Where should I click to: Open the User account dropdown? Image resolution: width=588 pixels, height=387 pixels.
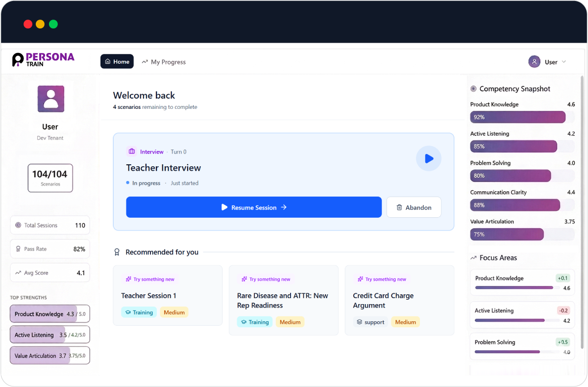547,61
